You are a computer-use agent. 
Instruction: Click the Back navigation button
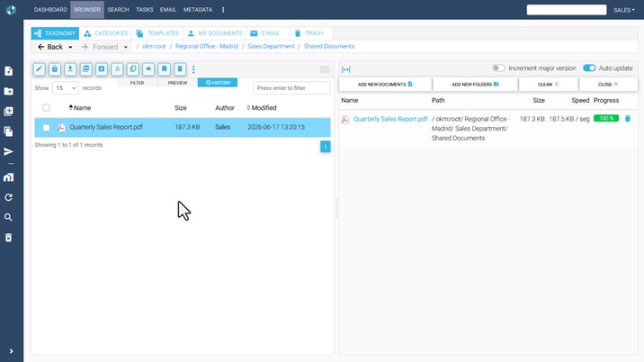tap(50, 47)
